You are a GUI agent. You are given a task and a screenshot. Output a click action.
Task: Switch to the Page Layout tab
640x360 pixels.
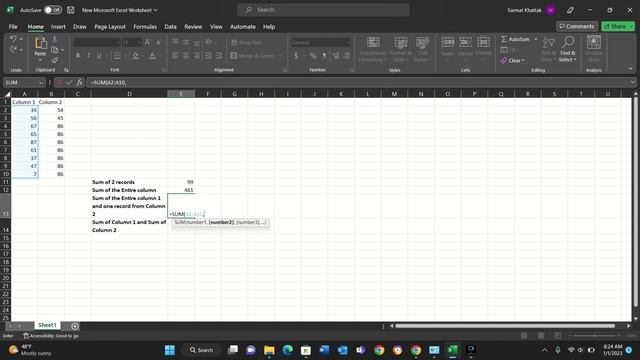point(110,27)
